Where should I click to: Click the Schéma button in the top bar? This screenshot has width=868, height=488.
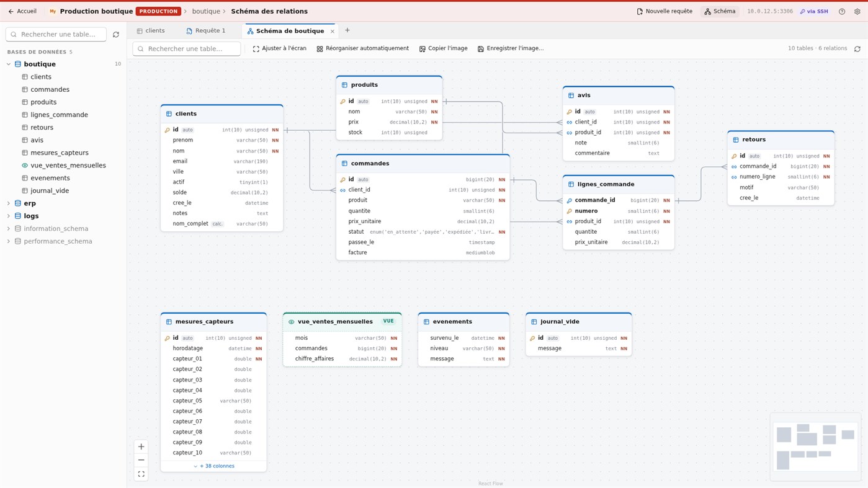point(720,12)
